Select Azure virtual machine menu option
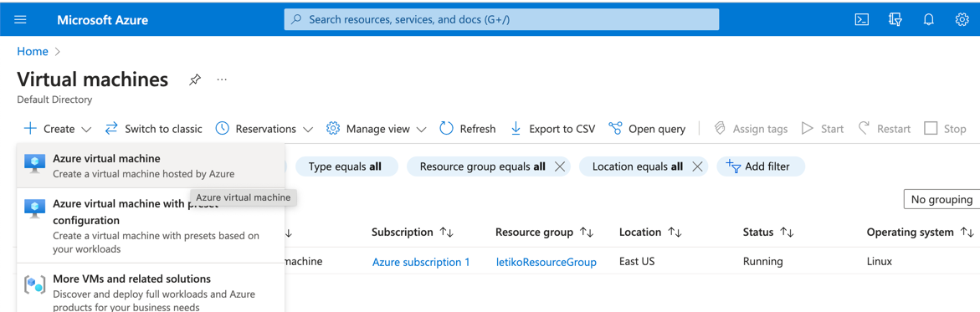The width and height of the screenshot is (980, 312). pyautogui.click(x=150, y=166)
